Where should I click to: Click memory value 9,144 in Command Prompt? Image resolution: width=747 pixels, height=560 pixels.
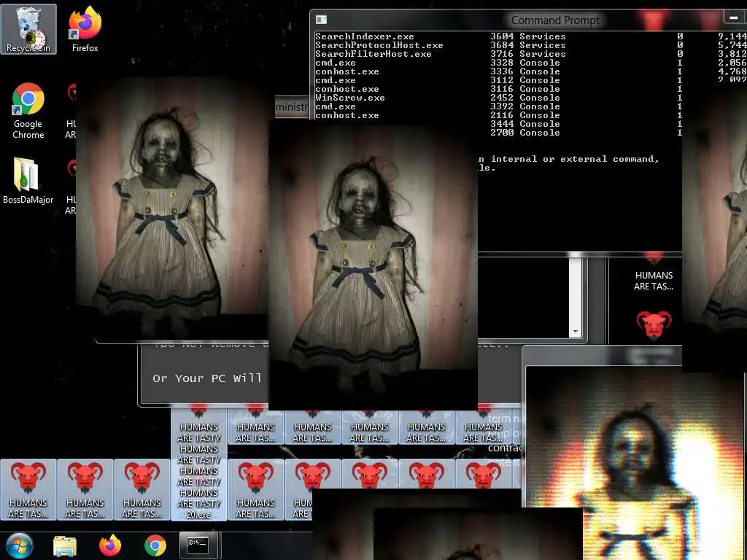(x=732, y=36)
